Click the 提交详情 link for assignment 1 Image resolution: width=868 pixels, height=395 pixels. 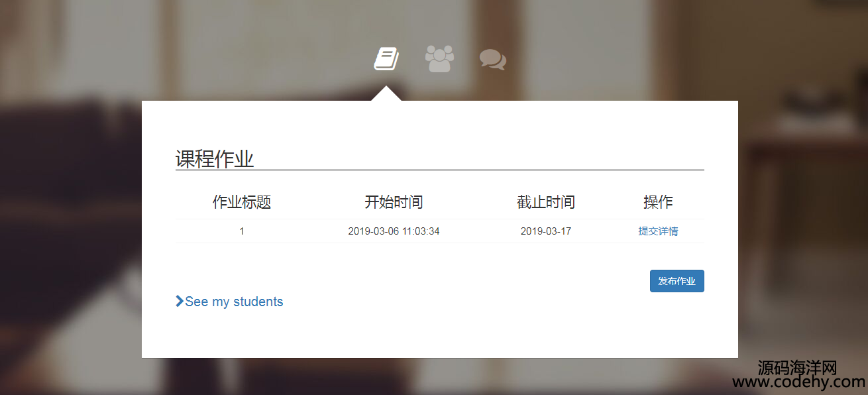(658, 231)
